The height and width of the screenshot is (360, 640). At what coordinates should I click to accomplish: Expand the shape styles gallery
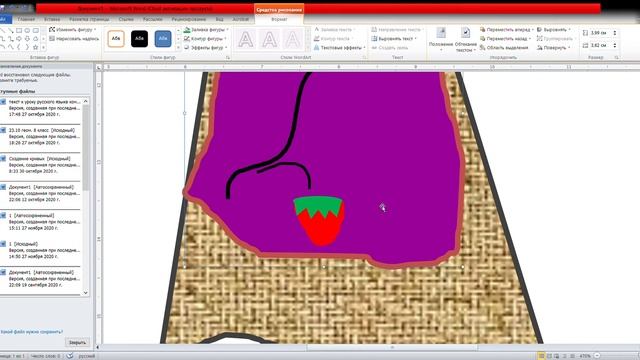click(178, 48)
